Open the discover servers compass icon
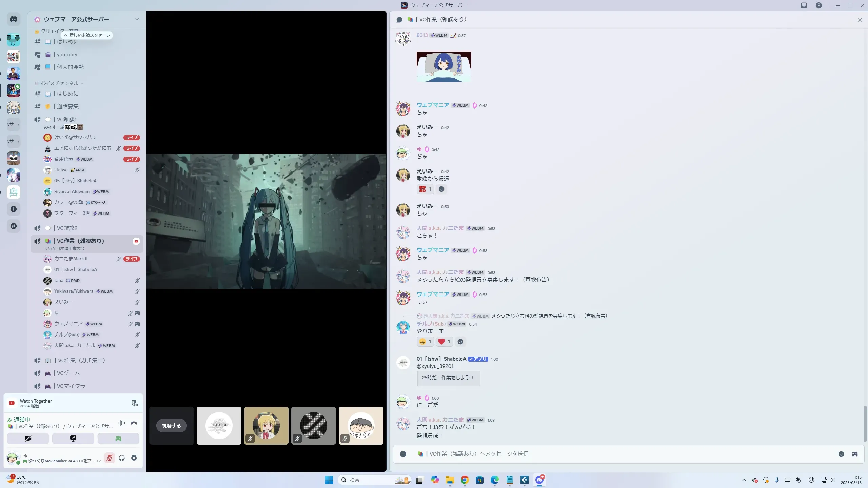 pos(14,226)
